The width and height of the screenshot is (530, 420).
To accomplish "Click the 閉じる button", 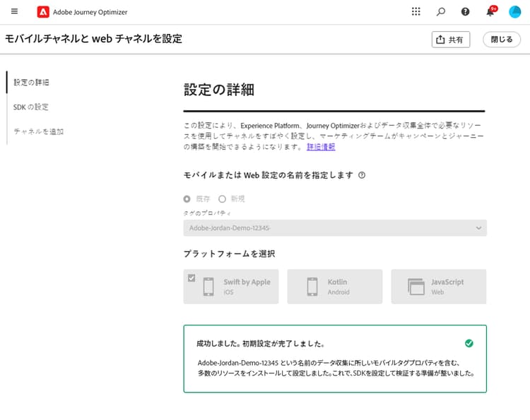I will [502, 40].
